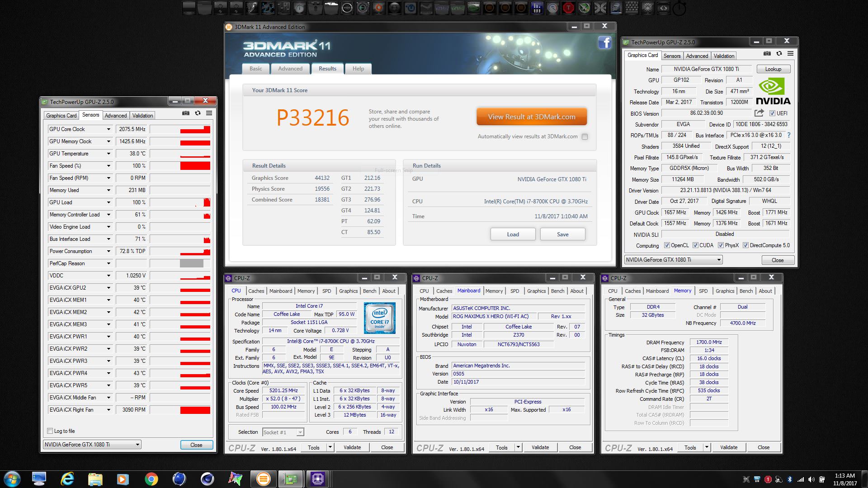Open the hamburger menu in GPU-Z Graphics Card window
This screenshot has height=488, width=868.
(790, 53)
